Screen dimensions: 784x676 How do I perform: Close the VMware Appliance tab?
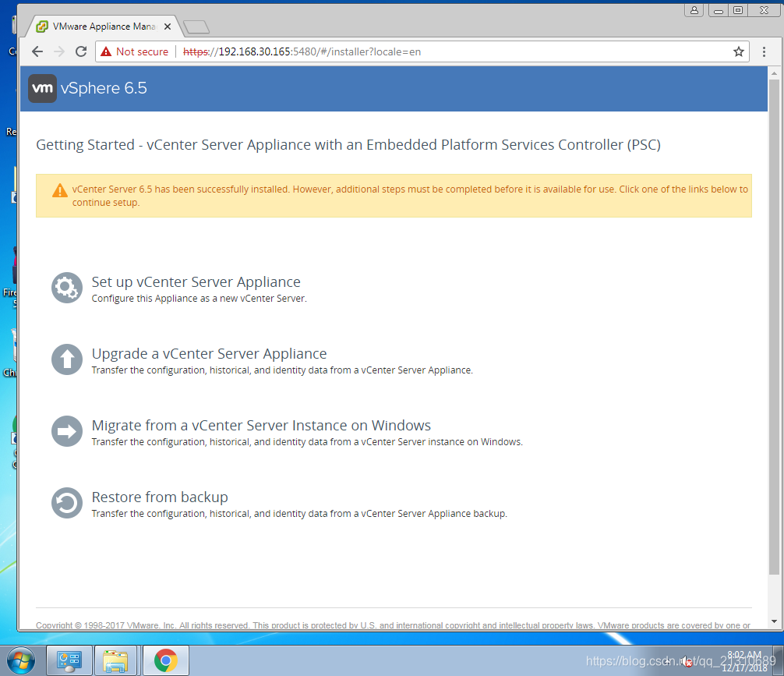[x=168, y=27]
